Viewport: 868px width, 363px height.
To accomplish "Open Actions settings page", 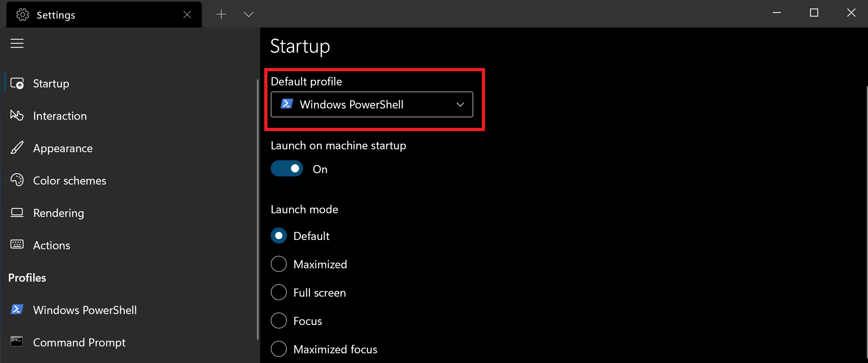I will (x=130, y=245).
